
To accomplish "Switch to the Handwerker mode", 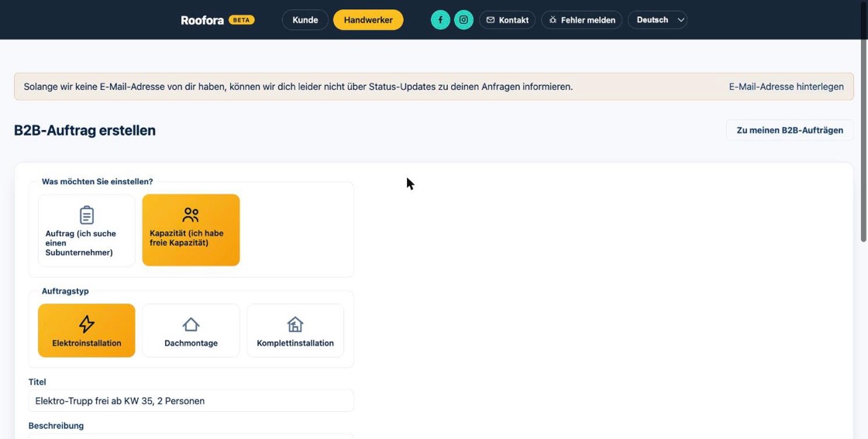I will (368, 20).
